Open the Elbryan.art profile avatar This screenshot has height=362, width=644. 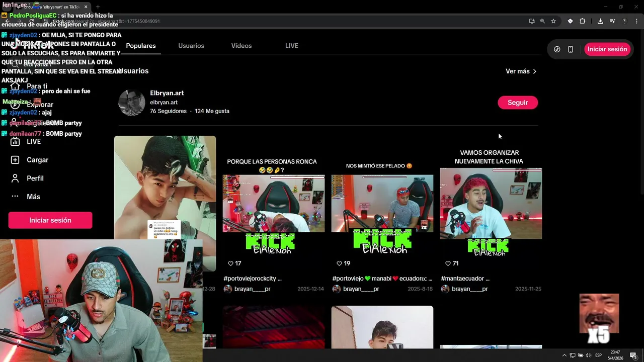[x=132, y=103]
